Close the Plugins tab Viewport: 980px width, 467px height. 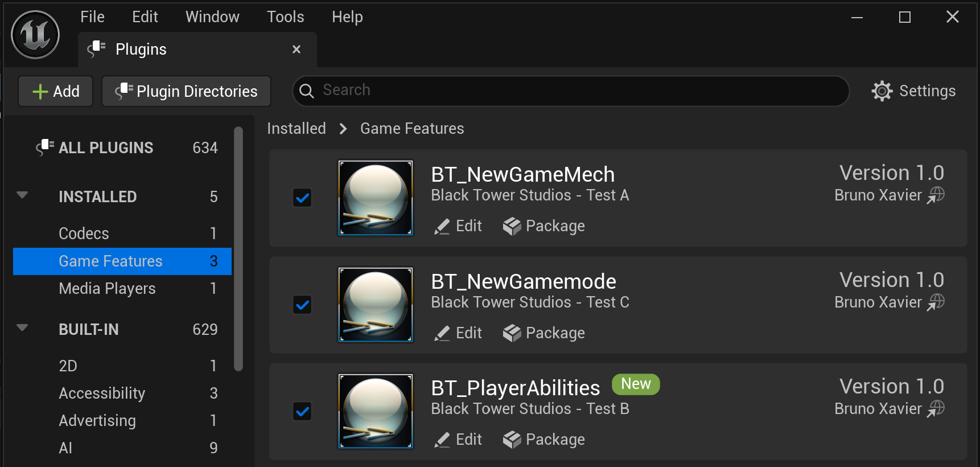click(297, 50)
